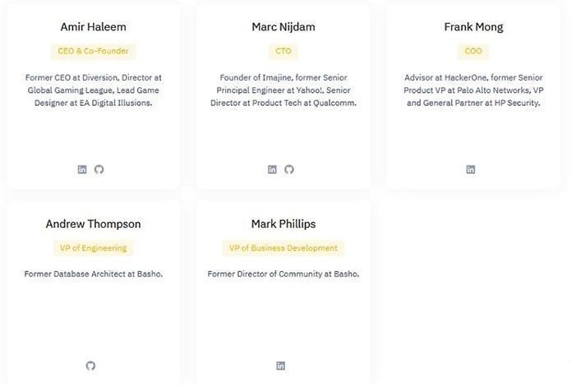Click the CEO & Co-Founder badge

point(93,51)
